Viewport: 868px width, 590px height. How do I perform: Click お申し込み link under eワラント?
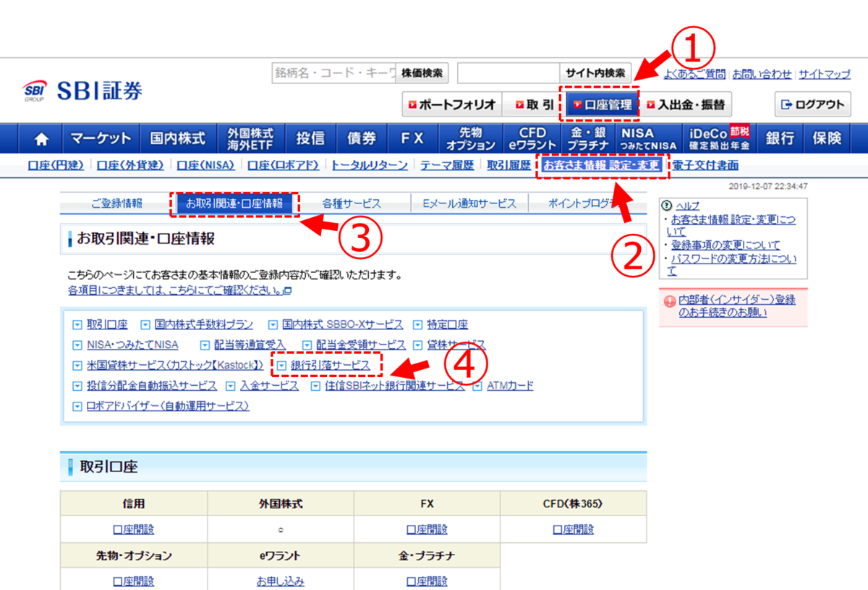coord(281,581)
